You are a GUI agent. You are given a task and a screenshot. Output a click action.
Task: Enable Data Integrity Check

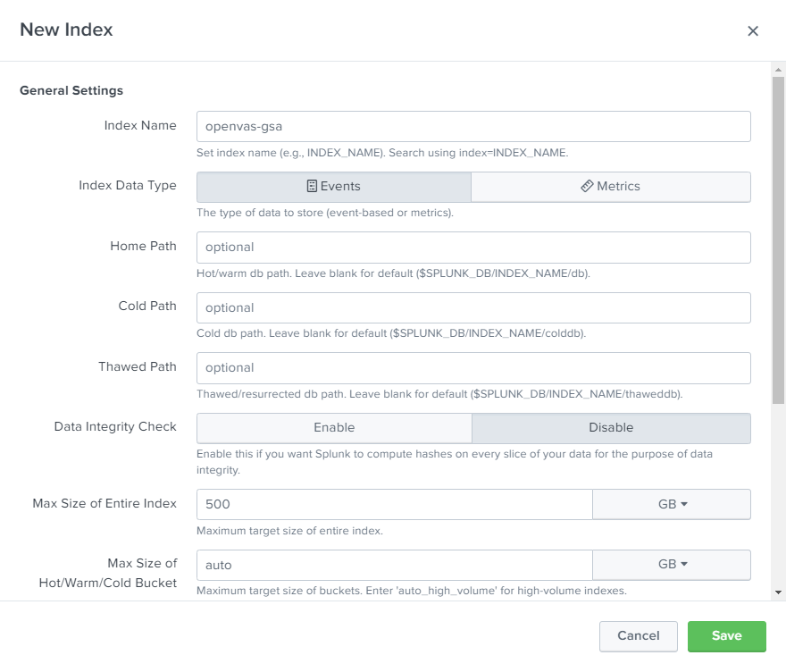click(334, 428)
